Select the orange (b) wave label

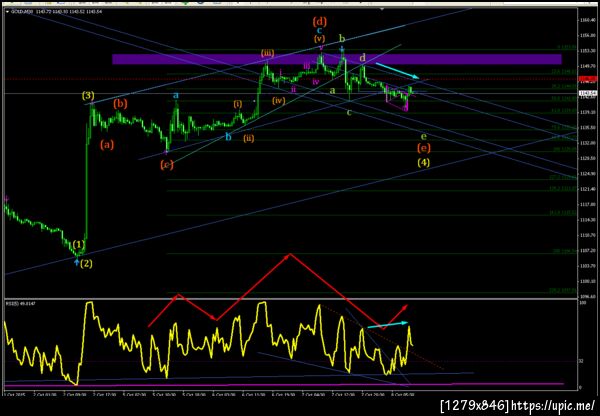[120, 104]
